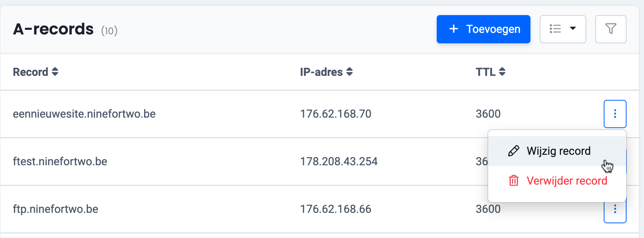Click the IP-adres column header
Screen dimensions: 644x238
coord(321,72)
